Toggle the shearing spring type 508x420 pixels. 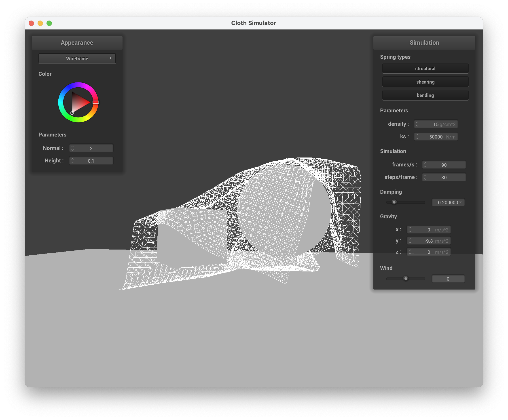425,82
